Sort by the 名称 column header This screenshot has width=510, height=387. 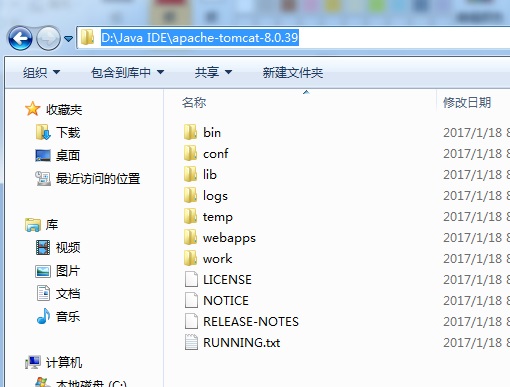[x=194, y=102]
